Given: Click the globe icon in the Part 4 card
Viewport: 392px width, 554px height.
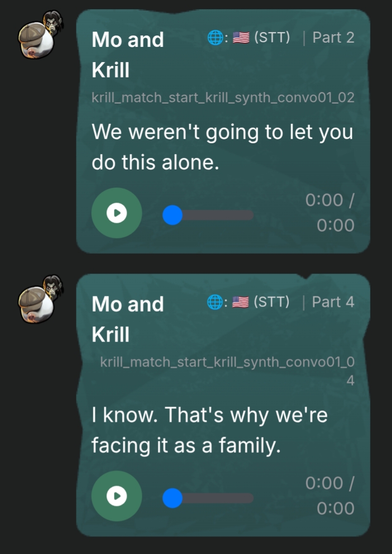Looking at the screenshot, I should tap(215, 302).
